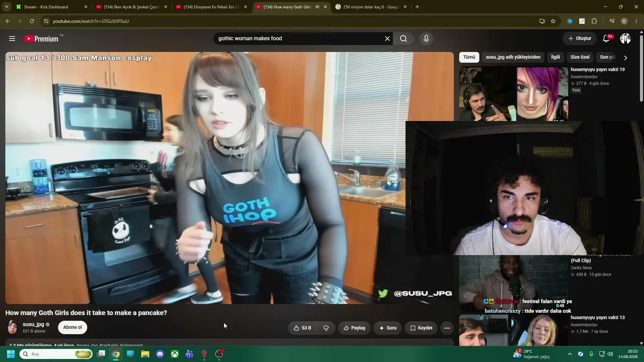Open the Chrome profile K avatar
The height and width of the screenshot is (362, 644).
pyautogui.click(x=624, y=21)
